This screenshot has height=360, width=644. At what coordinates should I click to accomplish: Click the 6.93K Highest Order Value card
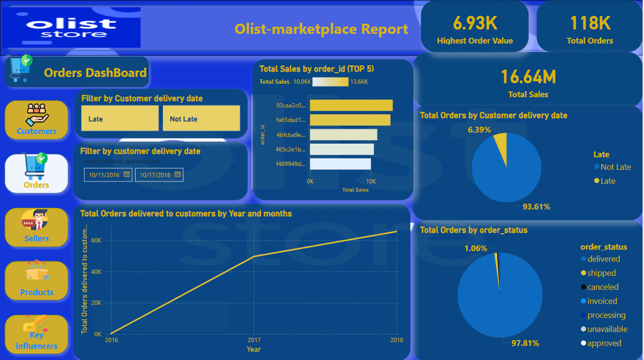[x=474, y=26]
